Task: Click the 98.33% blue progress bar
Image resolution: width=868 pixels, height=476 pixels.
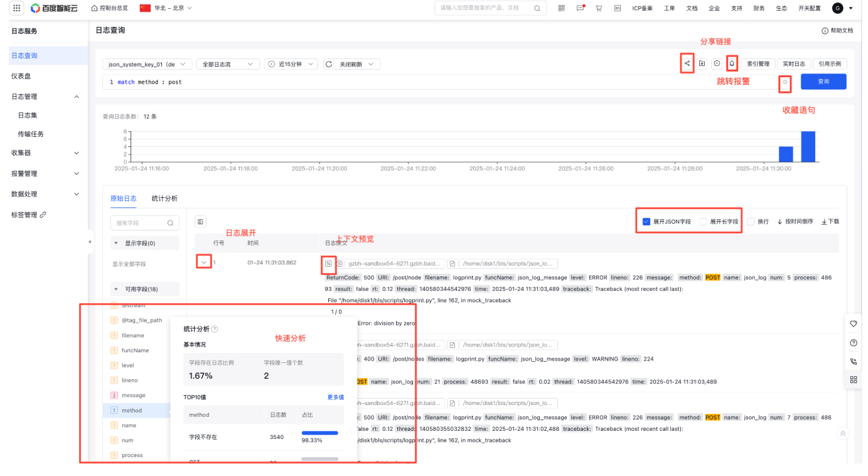Action: [319, 433]
